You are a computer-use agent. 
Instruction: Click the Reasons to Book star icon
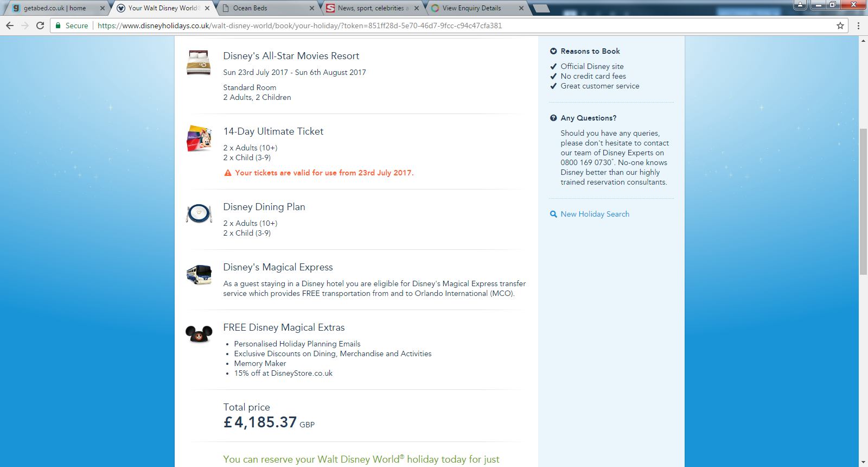pos(553,51)
